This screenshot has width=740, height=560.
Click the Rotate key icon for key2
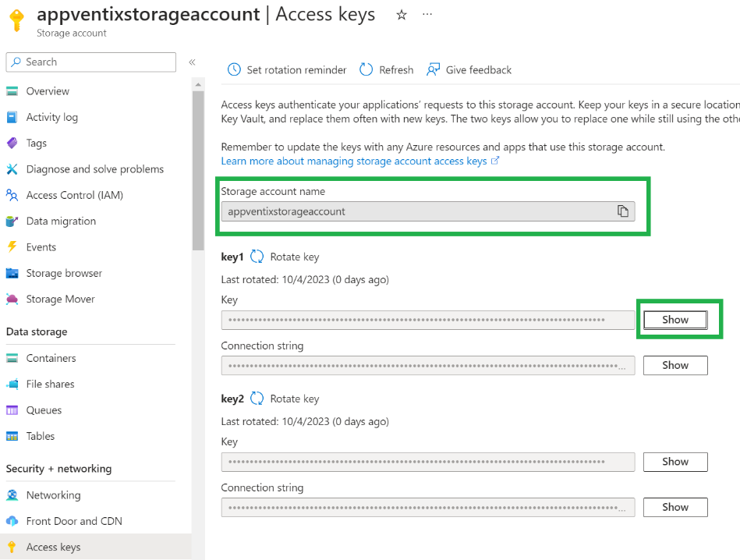(x=257, y=398)
